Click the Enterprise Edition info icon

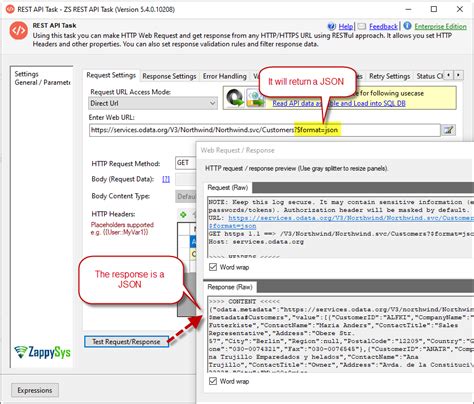point(407,26)
